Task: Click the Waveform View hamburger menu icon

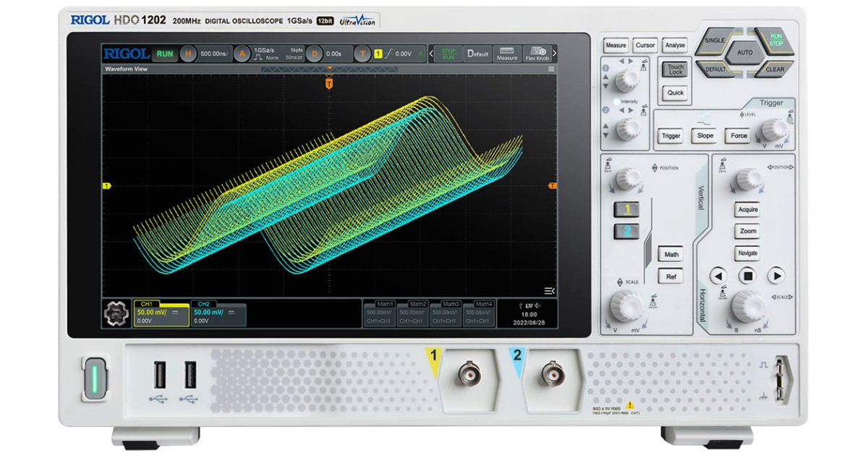Action: (551, 69)
